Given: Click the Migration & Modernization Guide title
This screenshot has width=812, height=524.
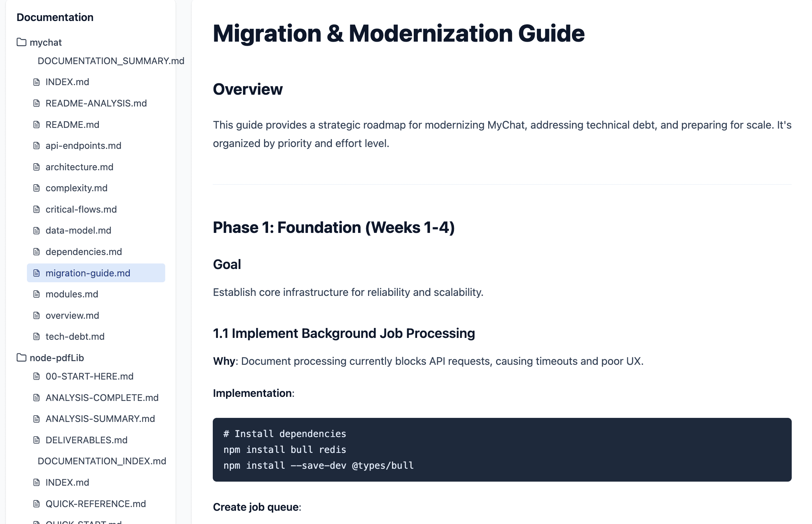Looking at the screenshot, I should (399, 33).
